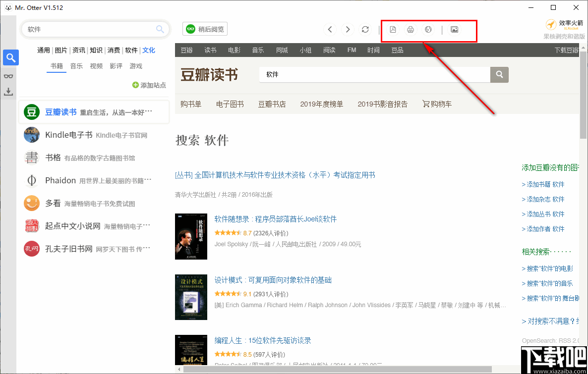Select the 影评 sub-tab
The image size is (588, 374).
click(116, 66)
